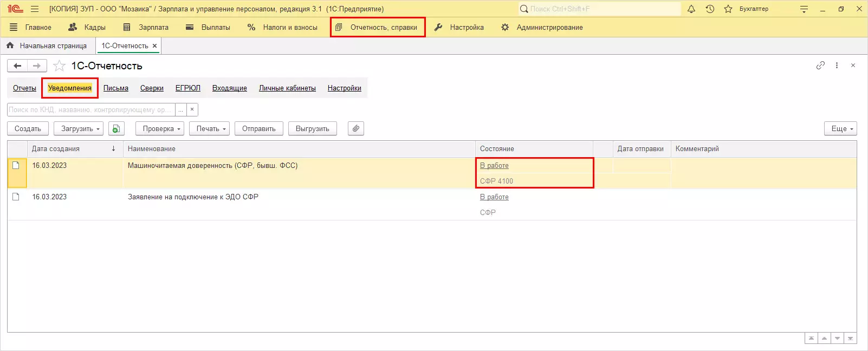This screenshot has width=868, height=351.
Task: Select row Машиночитаемая доверенность (СФР, бывш. ФСС)
Action: (x=432, y=173)
